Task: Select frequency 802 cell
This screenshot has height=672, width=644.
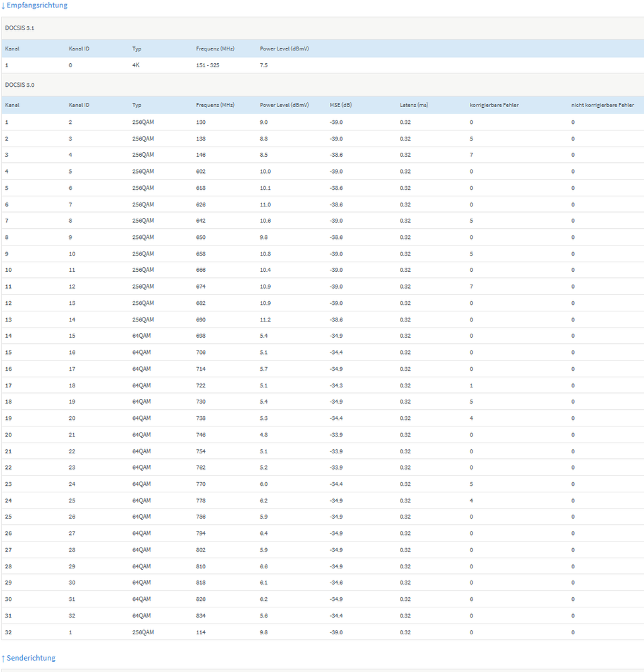Action: click(x=201, y=550)
